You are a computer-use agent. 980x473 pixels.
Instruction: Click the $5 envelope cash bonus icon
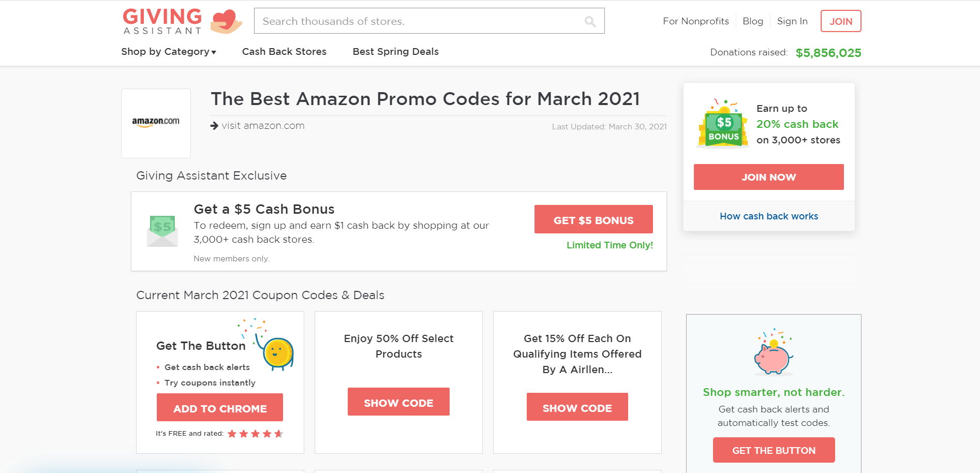click(162, 231)
